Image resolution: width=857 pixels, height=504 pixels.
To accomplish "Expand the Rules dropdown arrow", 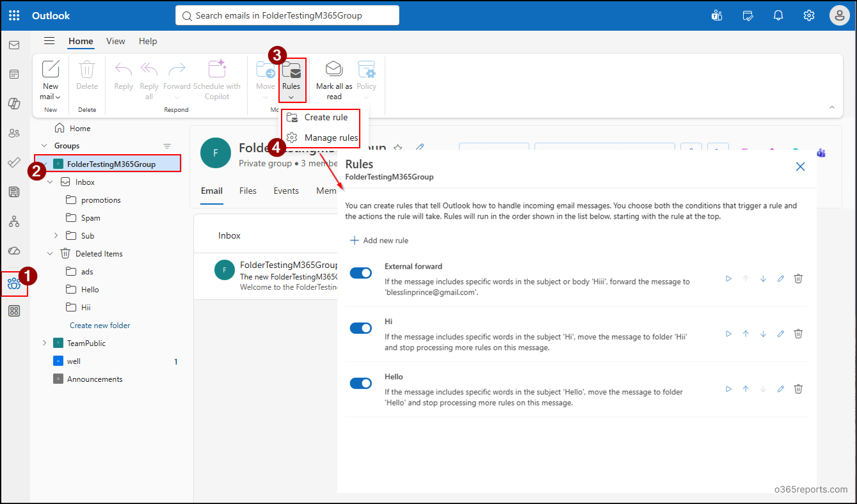I will point(291,97).
